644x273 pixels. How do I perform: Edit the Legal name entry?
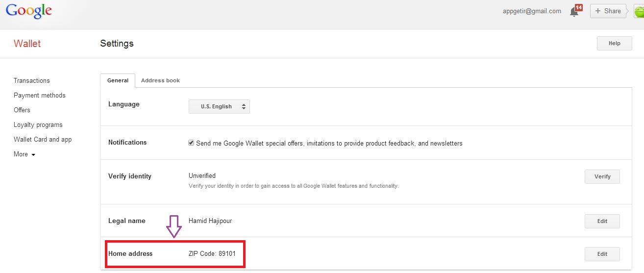pos(602,221)
